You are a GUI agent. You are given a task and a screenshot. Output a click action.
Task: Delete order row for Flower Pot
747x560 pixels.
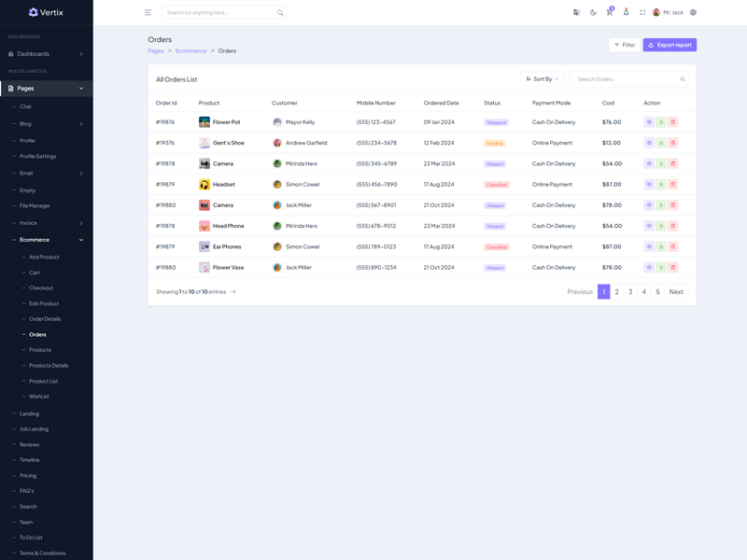click(x=672, y=122)
